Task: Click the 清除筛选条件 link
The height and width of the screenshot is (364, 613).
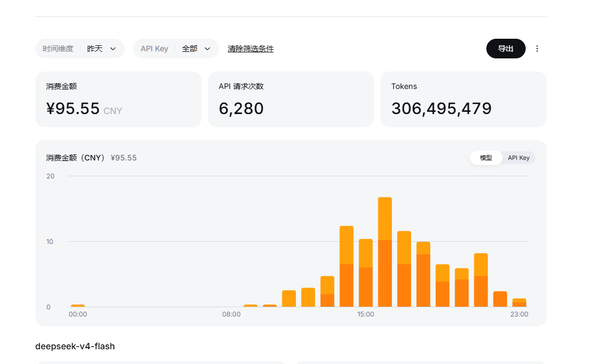Action: pos(251,49)
